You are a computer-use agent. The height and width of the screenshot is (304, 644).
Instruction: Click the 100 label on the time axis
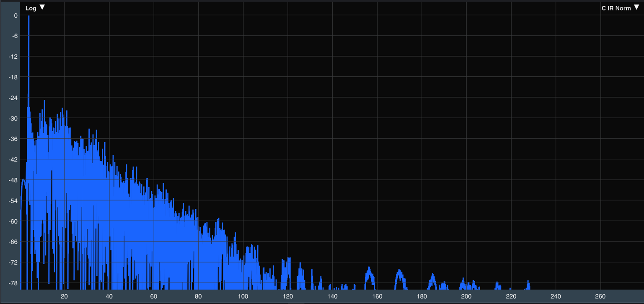click(243, 296)
